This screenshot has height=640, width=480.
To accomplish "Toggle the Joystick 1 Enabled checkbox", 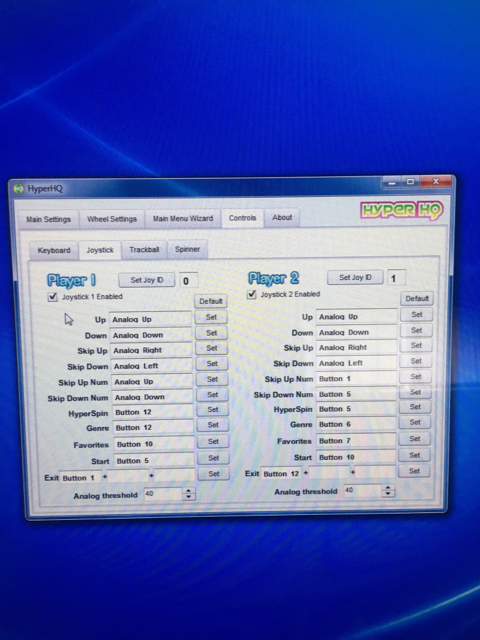I will pos(52,297).
